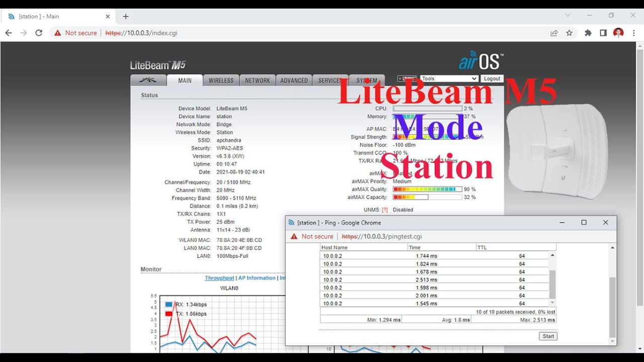This screenshot has height=362, width=644.
Task: Click the CPU usage bar
Action: click(x=427, y=109)
